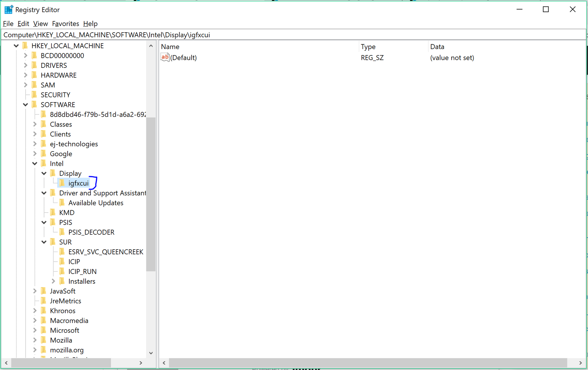The width and height of the screenshot is (588, 370).
Task: Expand the Khronos key
Action: coord(35,311)
